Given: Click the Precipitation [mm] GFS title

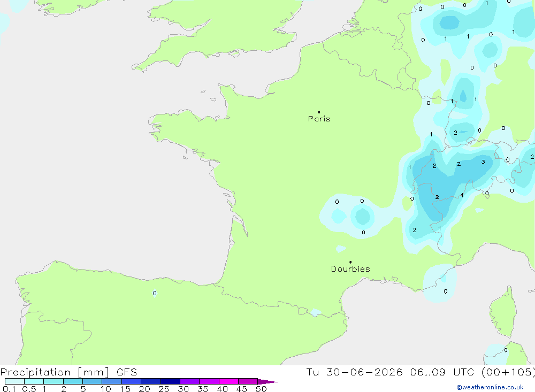Looking at the screenshot, I should click(x=68, y=372).
